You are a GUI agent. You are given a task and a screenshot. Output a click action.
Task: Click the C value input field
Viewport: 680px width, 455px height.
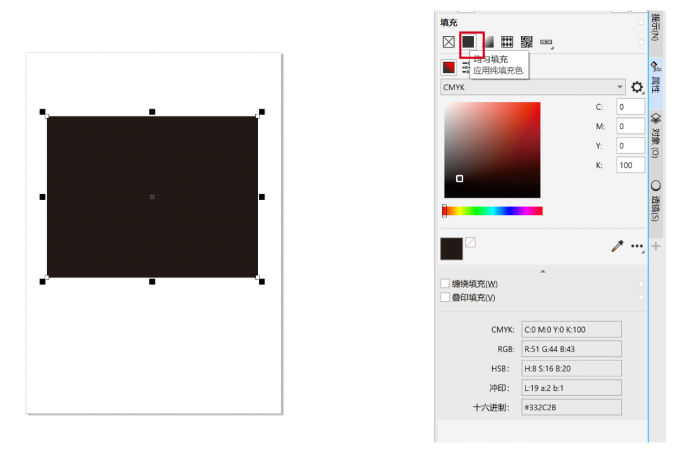631,107
